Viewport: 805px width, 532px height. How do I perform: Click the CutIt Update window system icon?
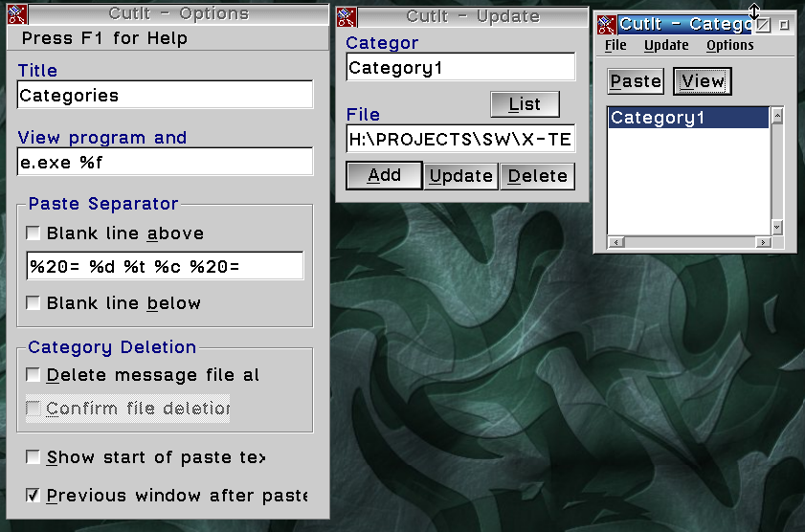coord(347,16)
